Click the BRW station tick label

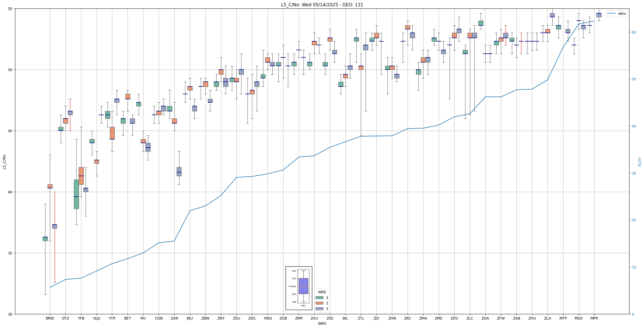50,318
